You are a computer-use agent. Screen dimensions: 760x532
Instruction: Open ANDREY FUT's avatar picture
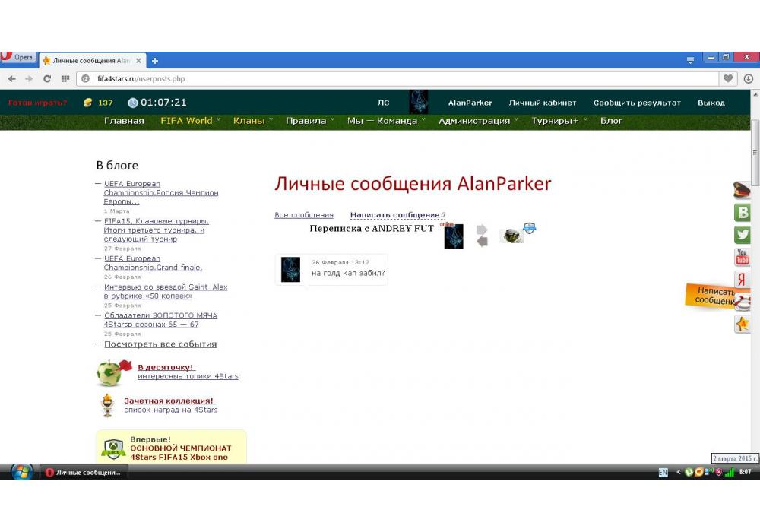tap(511, 236)
